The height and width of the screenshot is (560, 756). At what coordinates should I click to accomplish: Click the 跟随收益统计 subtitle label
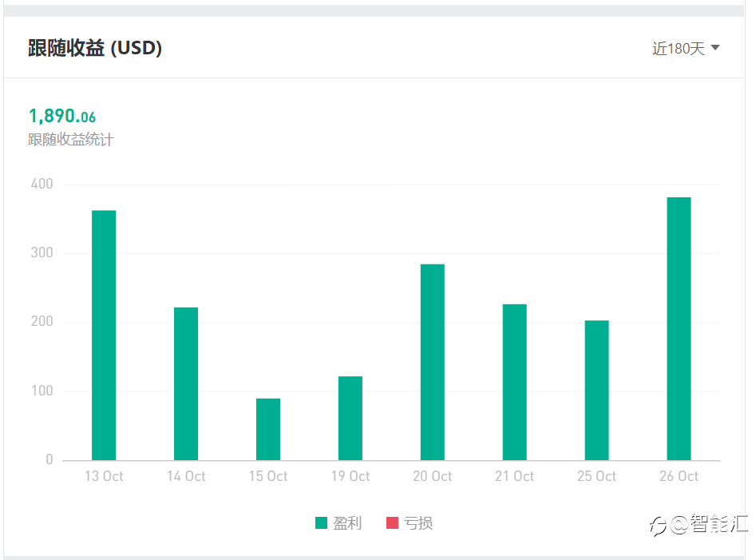tap(71, 140)
